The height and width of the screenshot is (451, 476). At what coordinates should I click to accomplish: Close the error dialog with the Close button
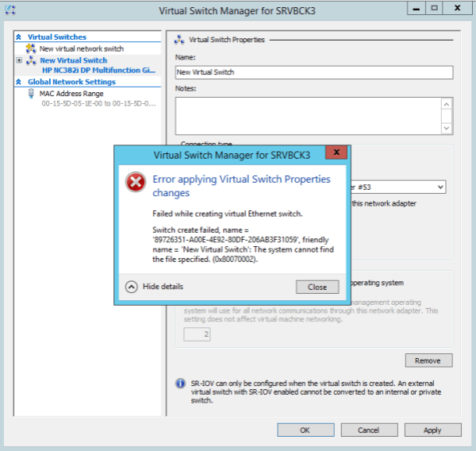(317, 287)
